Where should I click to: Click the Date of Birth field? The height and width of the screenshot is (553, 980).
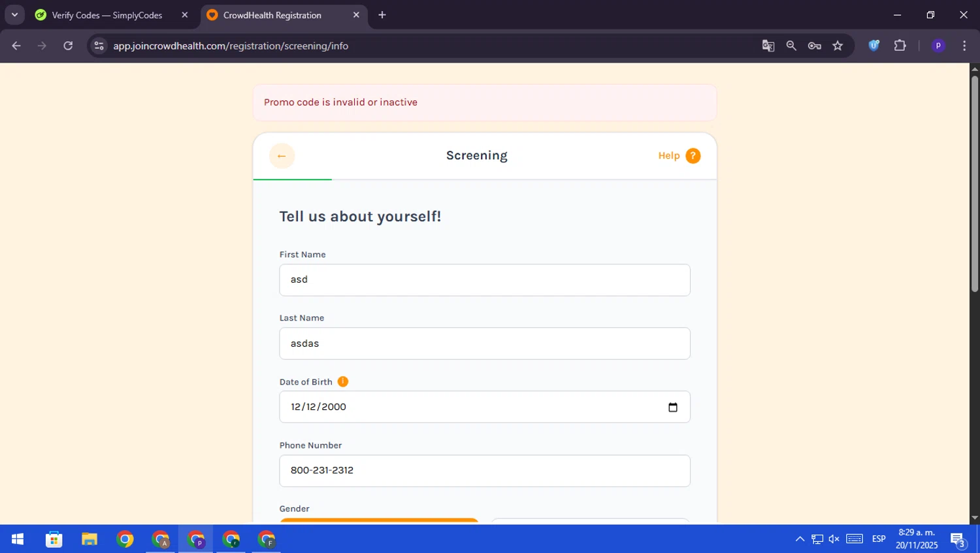point(485,407)
